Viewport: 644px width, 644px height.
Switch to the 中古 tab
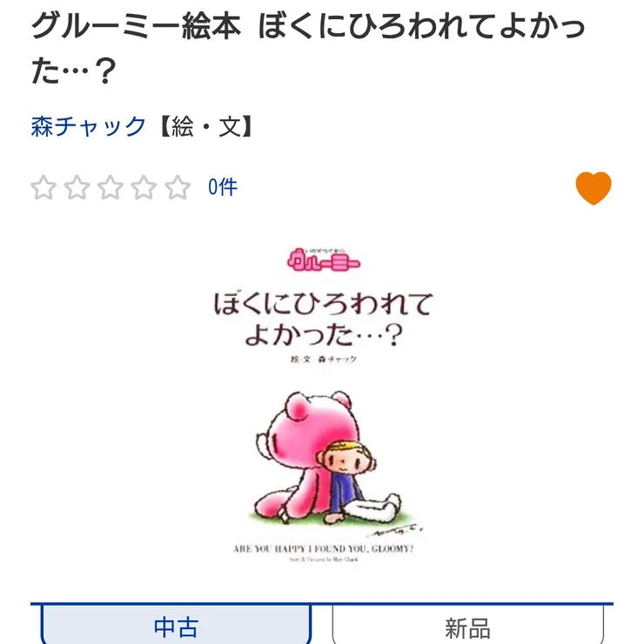pos(176,626)
